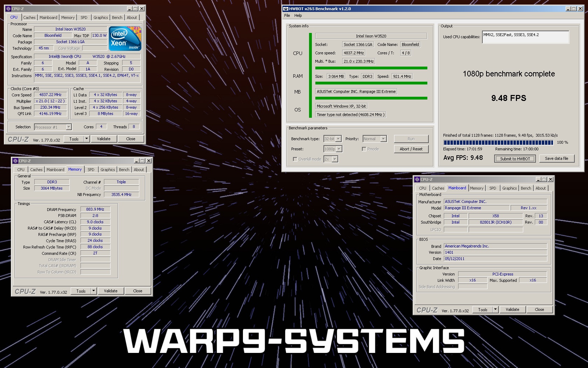This screenshot has height=368, width=588.
Task: Click the Bus Speed 230.34 MHz value
Action: (50, 107)
